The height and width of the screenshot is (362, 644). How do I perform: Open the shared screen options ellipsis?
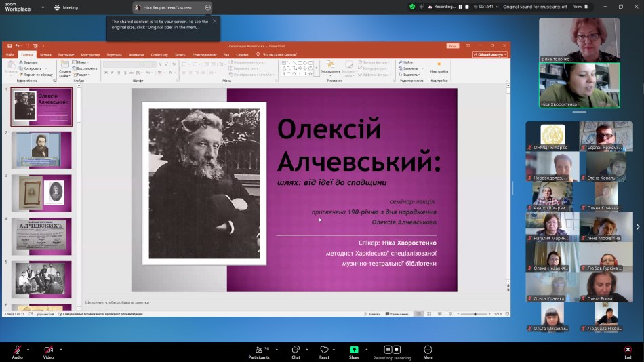point(208,7)
